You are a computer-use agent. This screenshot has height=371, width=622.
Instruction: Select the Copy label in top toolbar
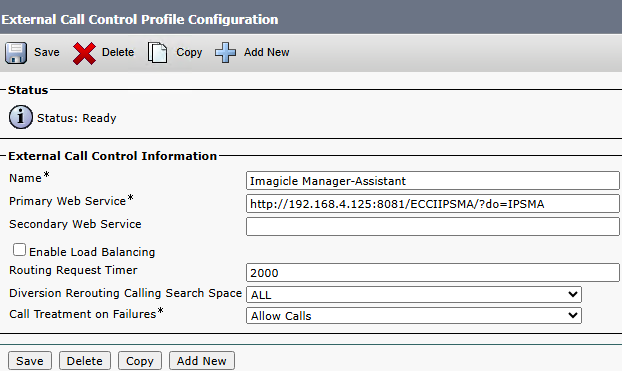(189, 52)
